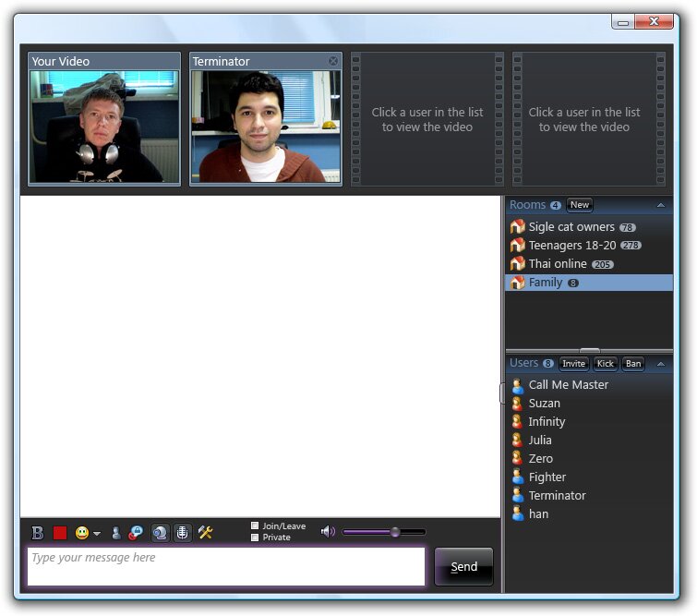Select user Suzan

pos(589,403)
